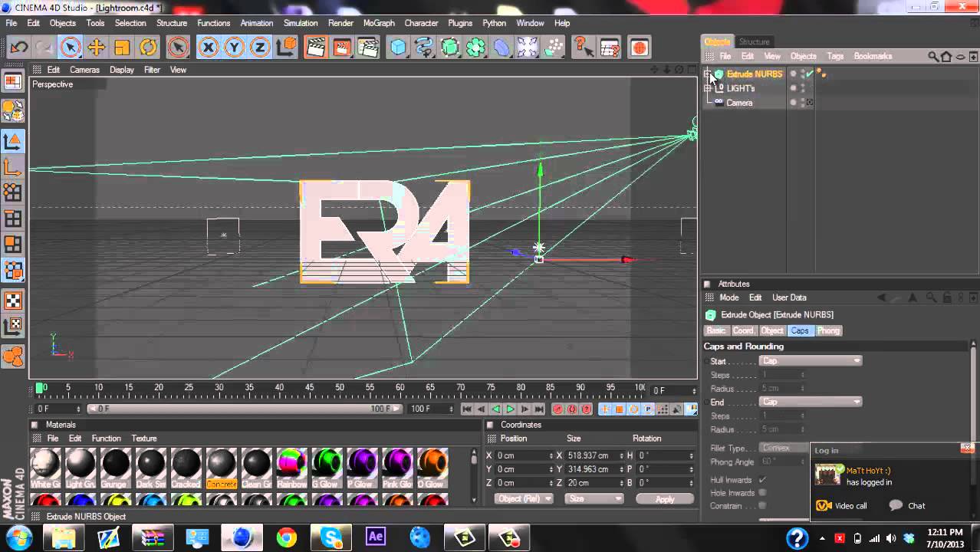Screen dimensions: 980x552
Task: Open the array modeling objects icon
Action: pos(476,48)
